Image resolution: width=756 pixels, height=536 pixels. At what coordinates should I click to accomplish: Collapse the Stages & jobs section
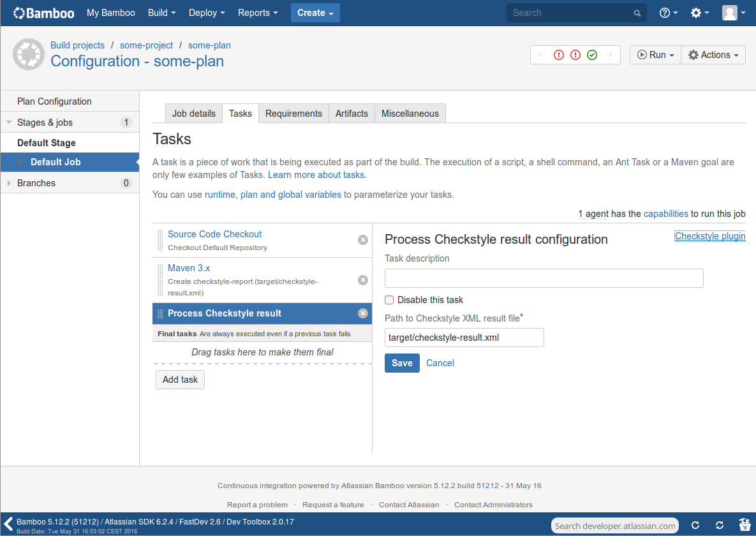[9, 123]
